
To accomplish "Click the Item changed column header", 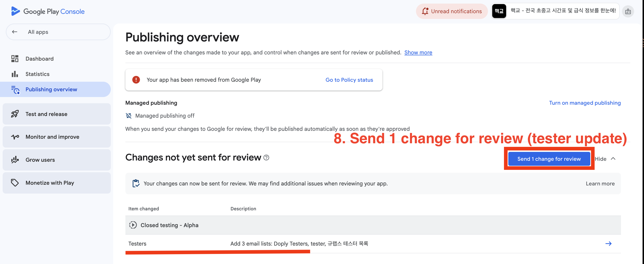I will (144, 209).
